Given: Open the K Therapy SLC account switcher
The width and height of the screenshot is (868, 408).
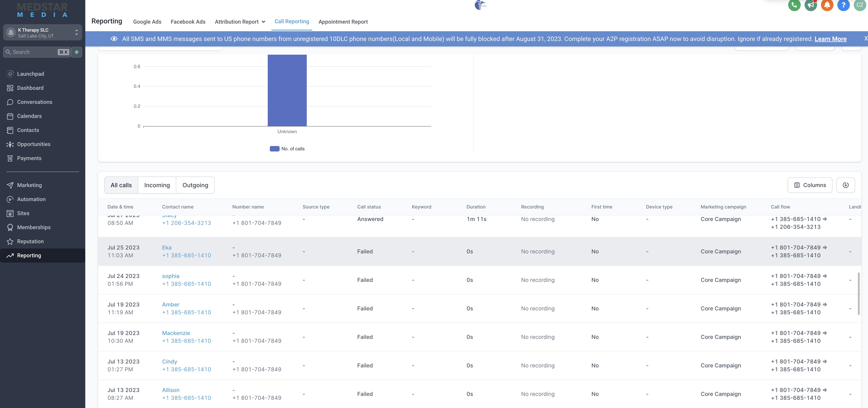Looking at the screenshot, I should tap(43, 33).
